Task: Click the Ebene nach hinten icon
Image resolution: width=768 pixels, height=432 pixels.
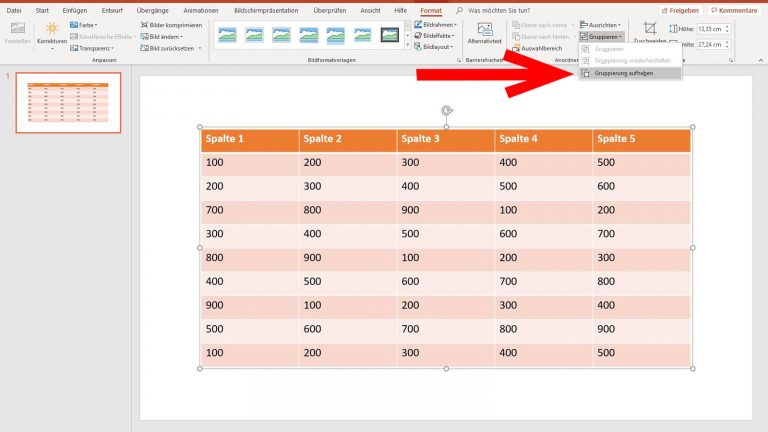Action: pos(516,37)
